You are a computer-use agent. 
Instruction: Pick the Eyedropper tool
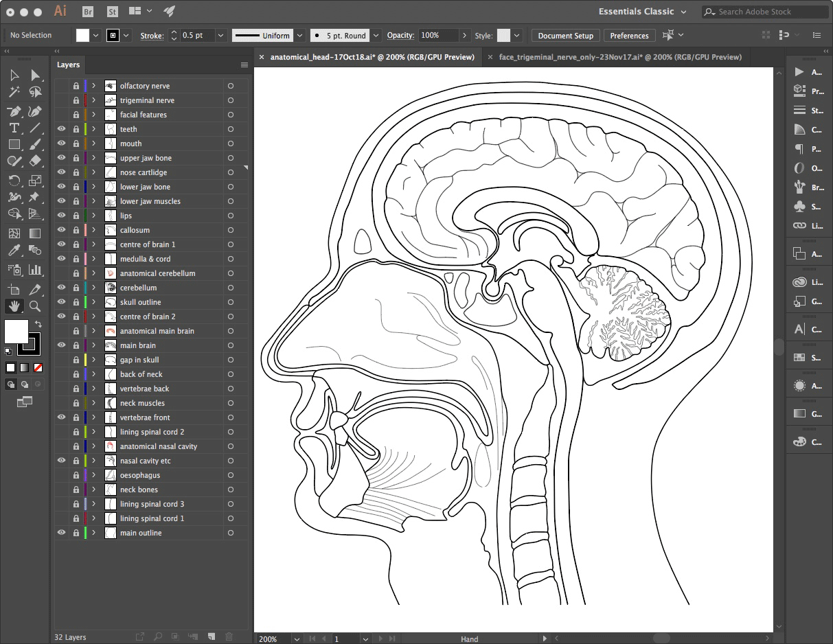(x=14, y=249)
